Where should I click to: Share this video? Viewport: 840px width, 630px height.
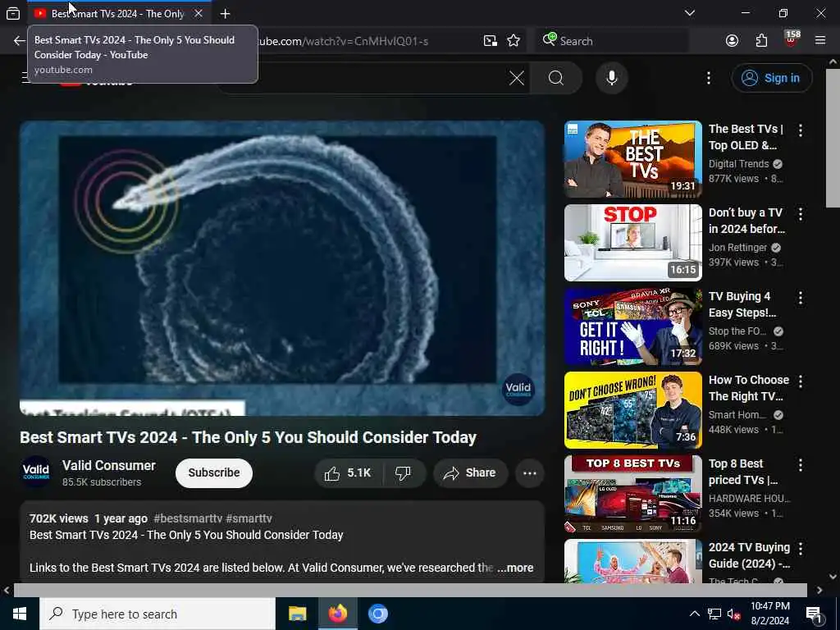[470, 473]
